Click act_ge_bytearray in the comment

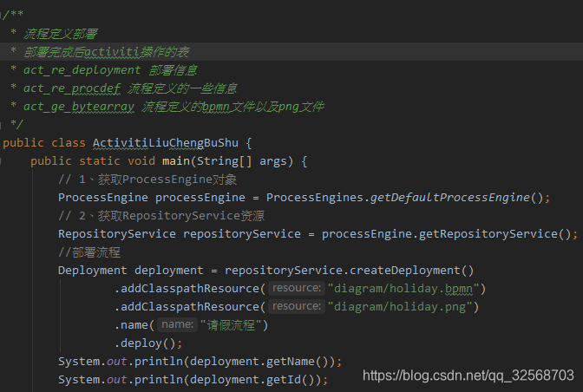[78, 107]
